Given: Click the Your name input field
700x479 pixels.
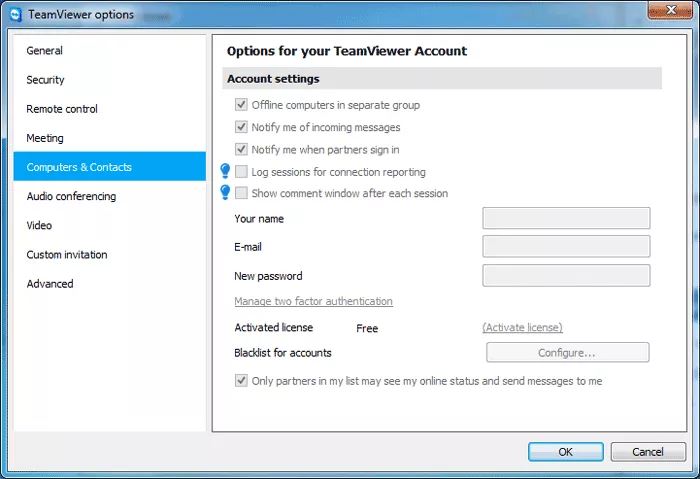Looking at the screenshot, I should 566,218.
